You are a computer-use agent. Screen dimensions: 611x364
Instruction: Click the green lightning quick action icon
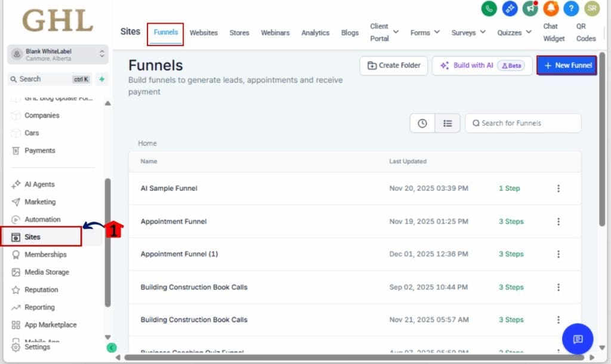point(101,79)
